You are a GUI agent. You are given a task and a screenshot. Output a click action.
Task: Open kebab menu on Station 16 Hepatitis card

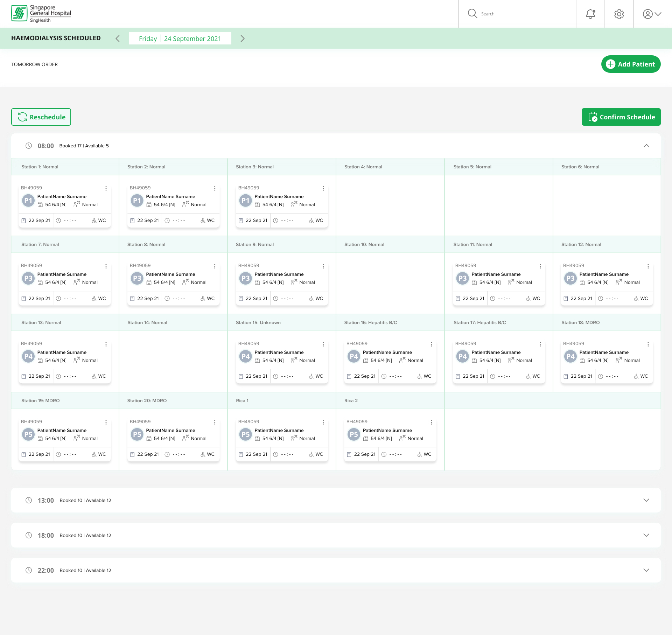click(432, 344)
